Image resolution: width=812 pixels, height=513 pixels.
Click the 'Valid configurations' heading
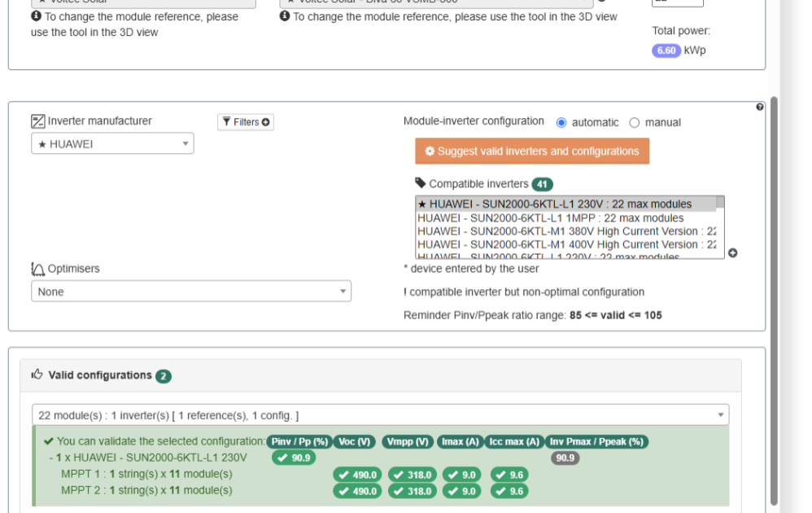click(100, 375)
